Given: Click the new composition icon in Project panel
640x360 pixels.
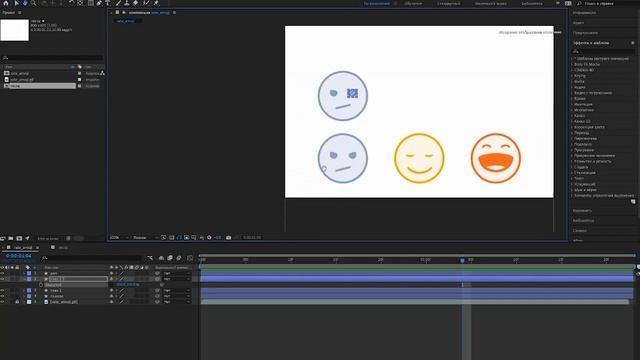Looking at the screenshot, I should click(19, 238).
